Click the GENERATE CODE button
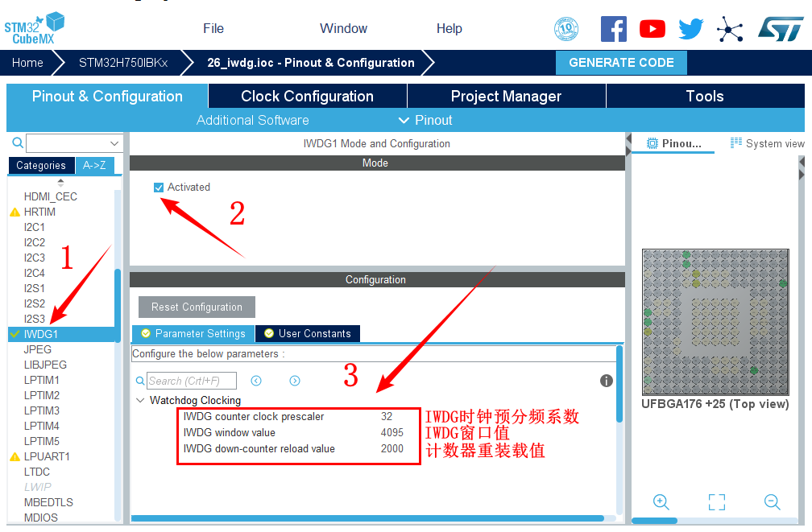The width and height of the screenshot is (812, 532). point(621,63)
